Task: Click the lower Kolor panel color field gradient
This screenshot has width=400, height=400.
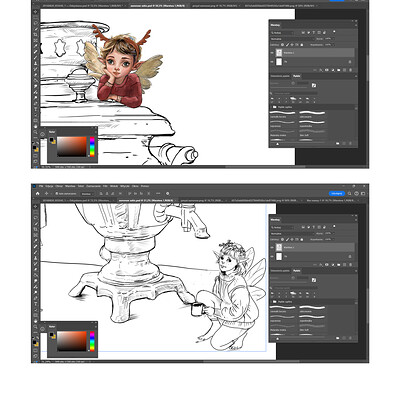Action: pos(72,341)
